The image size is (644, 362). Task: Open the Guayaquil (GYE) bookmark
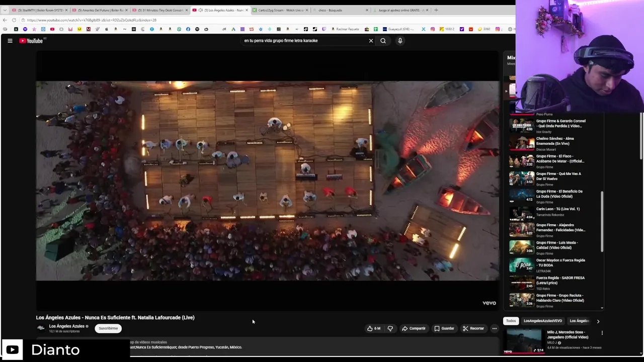[x=398, y=29]
